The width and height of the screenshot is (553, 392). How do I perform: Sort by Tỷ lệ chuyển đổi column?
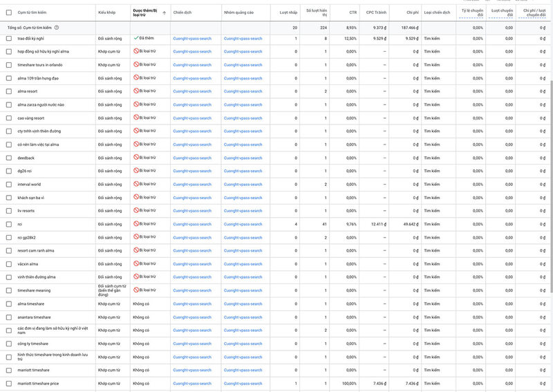(472, 12)
